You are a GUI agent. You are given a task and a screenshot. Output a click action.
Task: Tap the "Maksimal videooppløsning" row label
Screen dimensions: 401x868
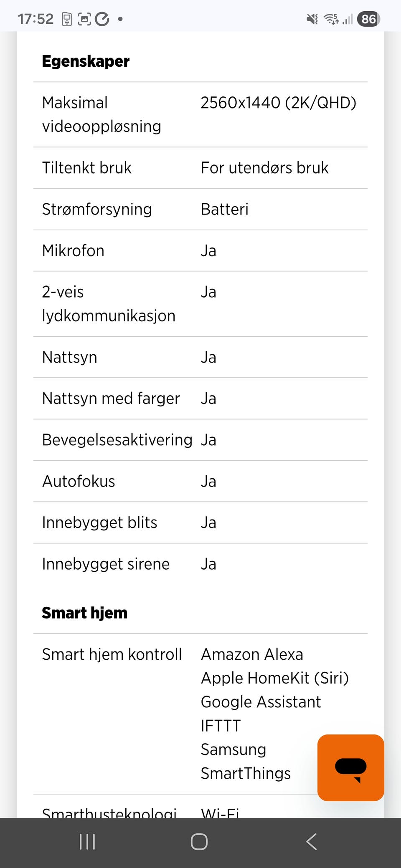[102, 114]
